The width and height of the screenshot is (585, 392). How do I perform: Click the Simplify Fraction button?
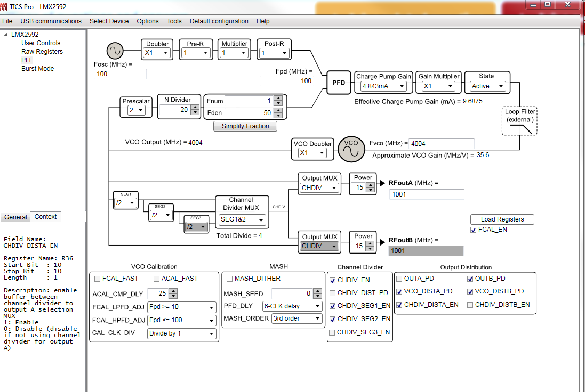[245, 126]
